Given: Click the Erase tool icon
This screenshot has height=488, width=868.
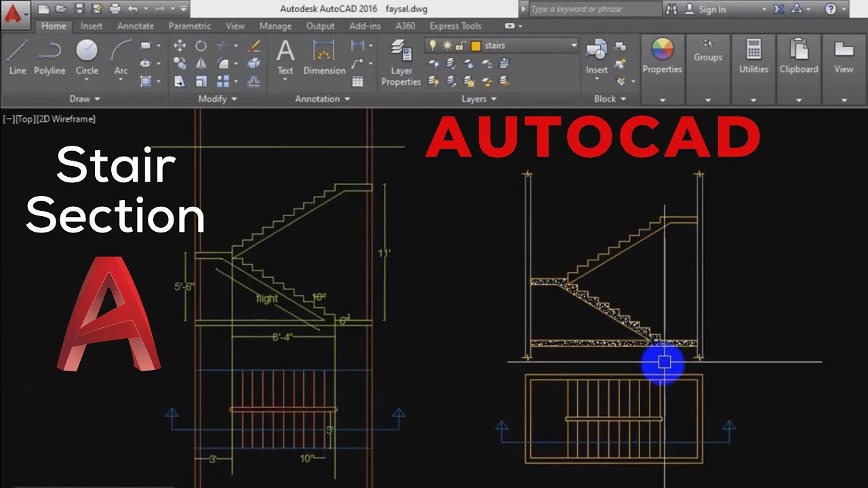Looking at the screenshot, I should (x=254, y=45).
